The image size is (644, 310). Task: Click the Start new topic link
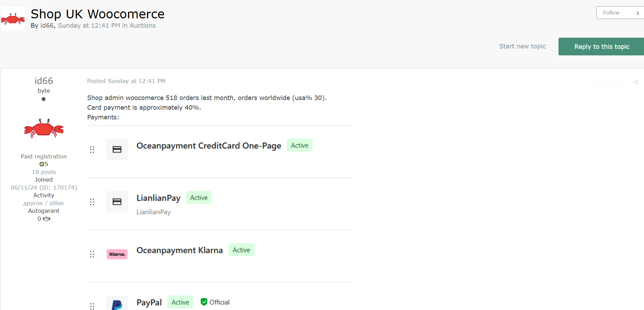coord(522,46)
